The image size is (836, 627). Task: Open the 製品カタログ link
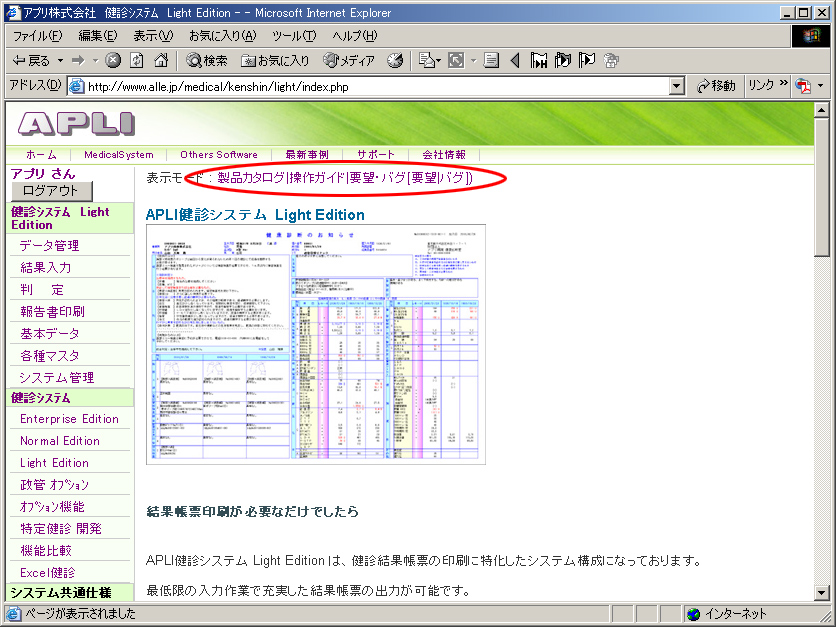[x=251, y=178]
